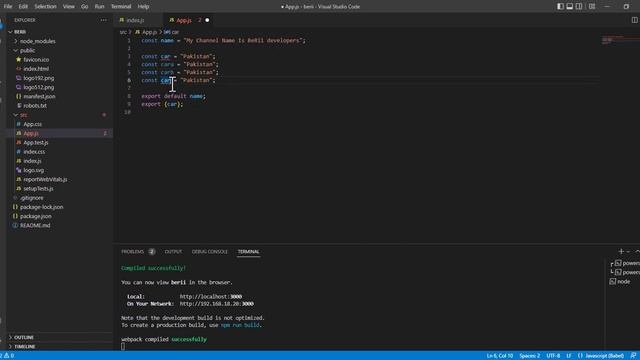
Task: Open favicon.ico file in explorer
Action: tap(36, 60)
